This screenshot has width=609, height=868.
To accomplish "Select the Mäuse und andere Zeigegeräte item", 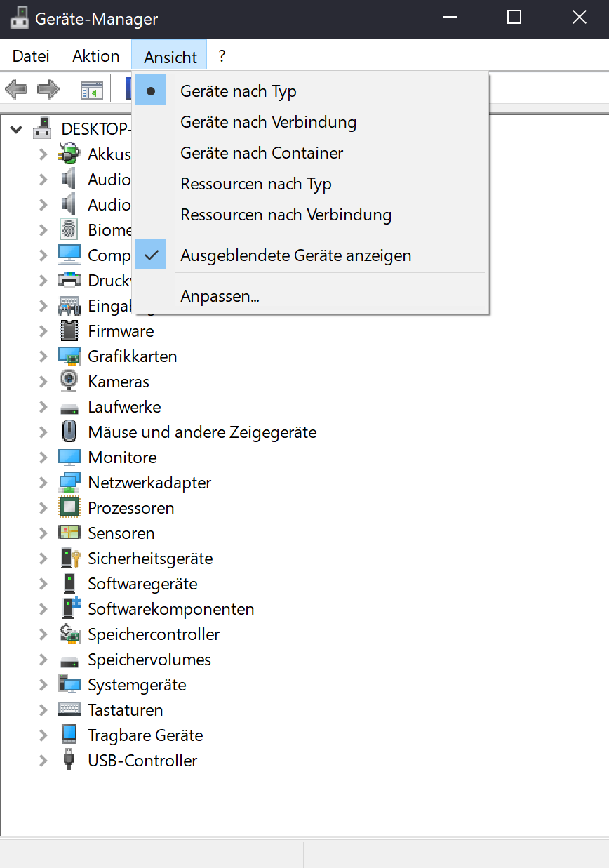I will [202, 432].
